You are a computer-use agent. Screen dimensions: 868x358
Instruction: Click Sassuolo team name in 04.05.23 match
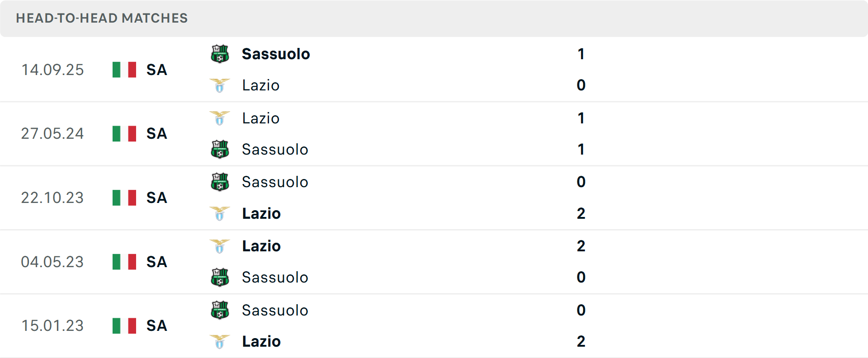coord(275,277)
